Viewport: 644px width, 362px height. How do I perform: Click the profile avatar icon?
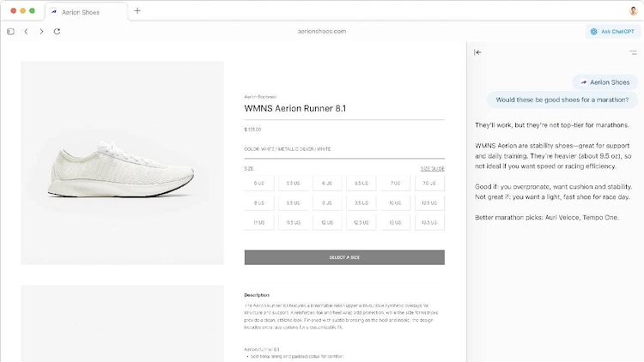[634, 11]
